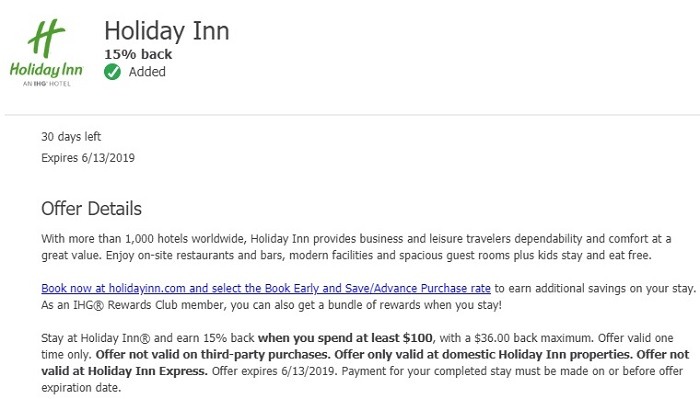Viewport: 700px width, 399px height.
Task: Click 'Offer not valid on third-party purchases' text
Action: click(212, 355)
